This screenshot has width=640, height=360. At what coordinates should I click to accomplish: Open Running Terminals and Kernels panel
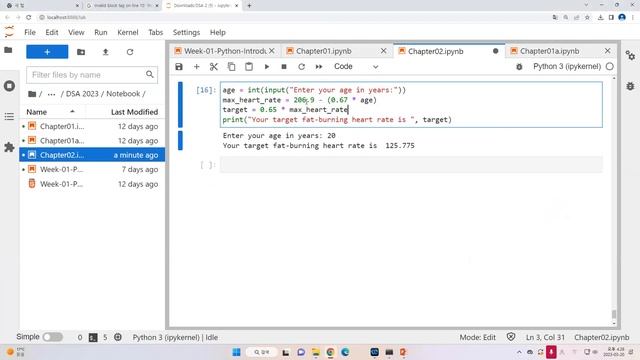coord(9,86)
